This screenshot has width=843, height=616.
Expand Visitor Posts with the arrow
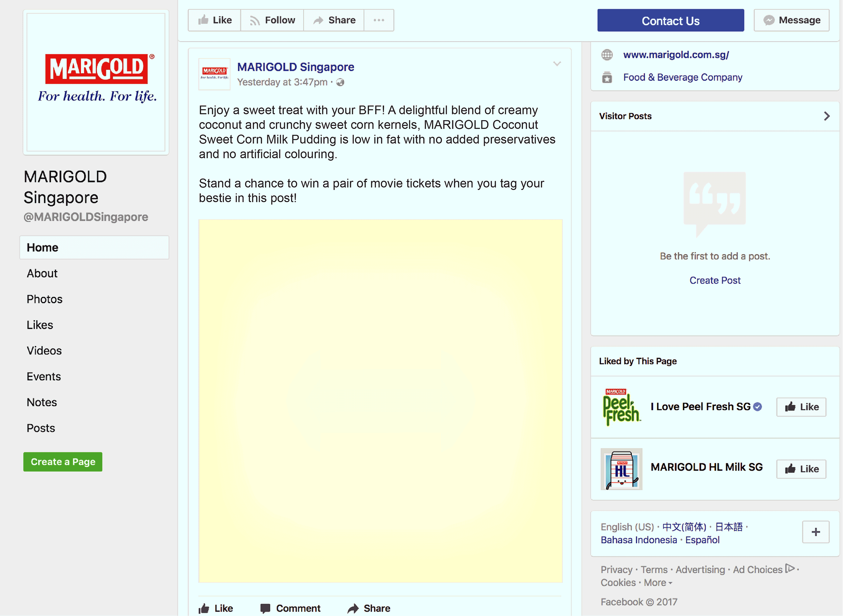(827, 116)
